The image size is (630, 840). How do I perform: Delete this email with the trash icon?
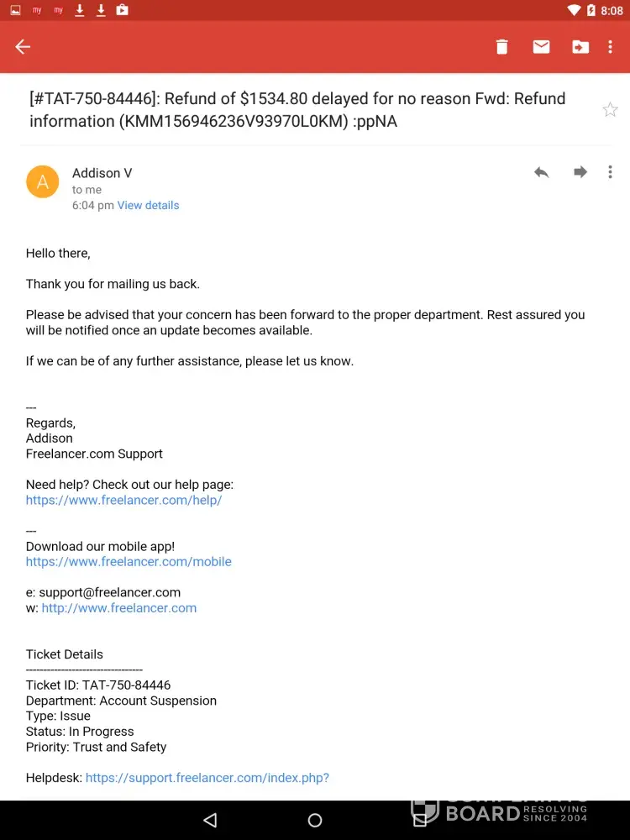click(501, 47)
